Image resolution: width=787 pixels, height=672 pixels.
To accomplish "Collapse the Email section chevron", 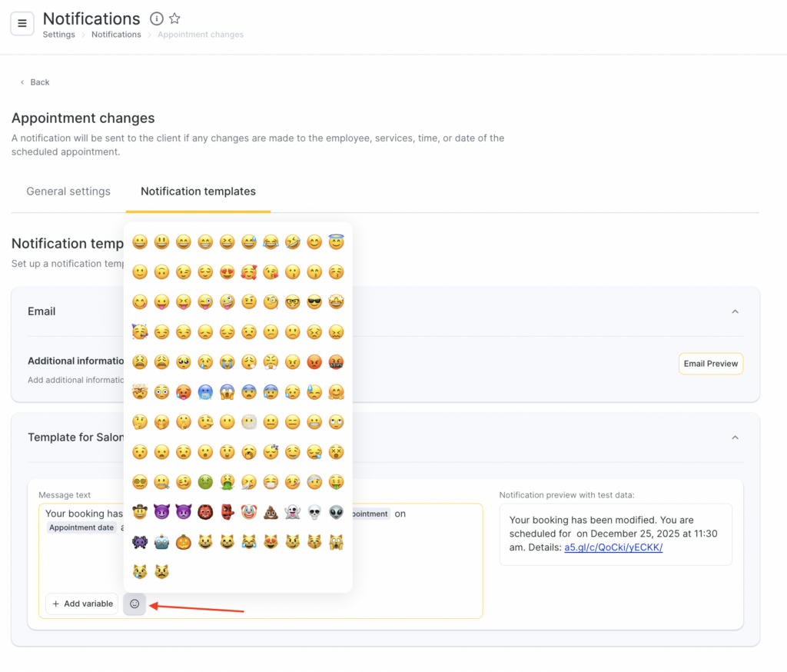I will (735, 311).
